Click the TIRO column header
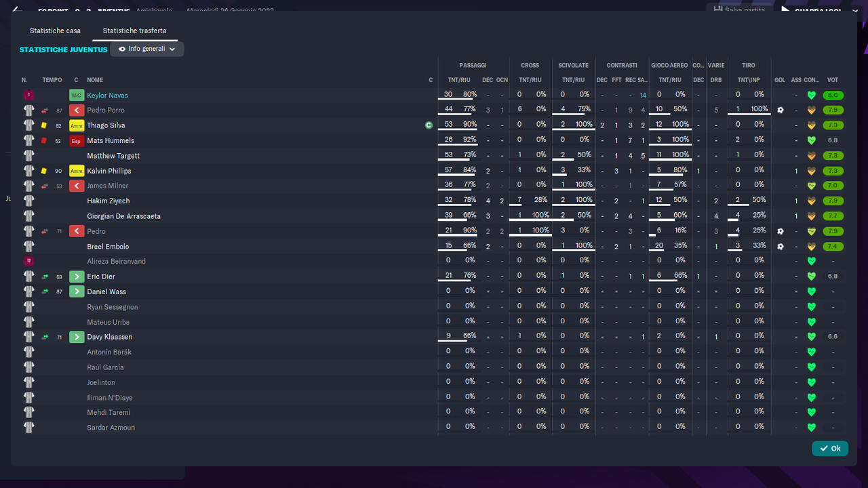868x488 pixels. coord(749,65)
